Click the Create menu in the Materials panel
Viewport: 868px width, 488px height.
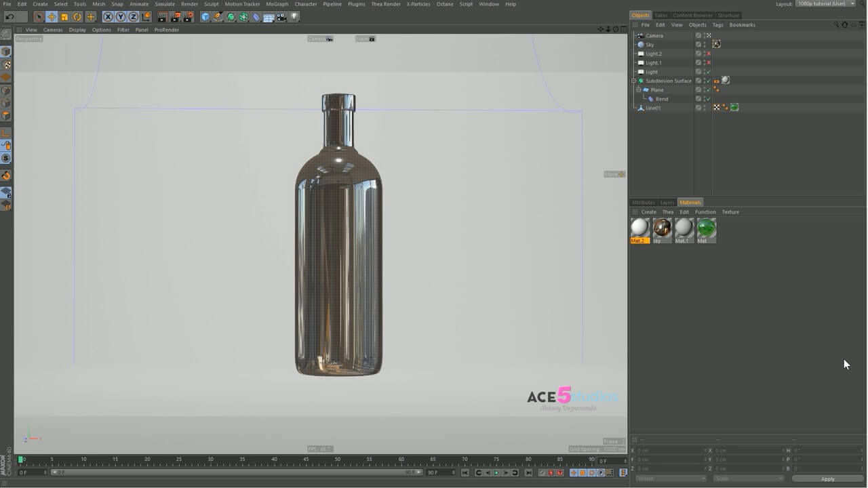tap(648, 211)
